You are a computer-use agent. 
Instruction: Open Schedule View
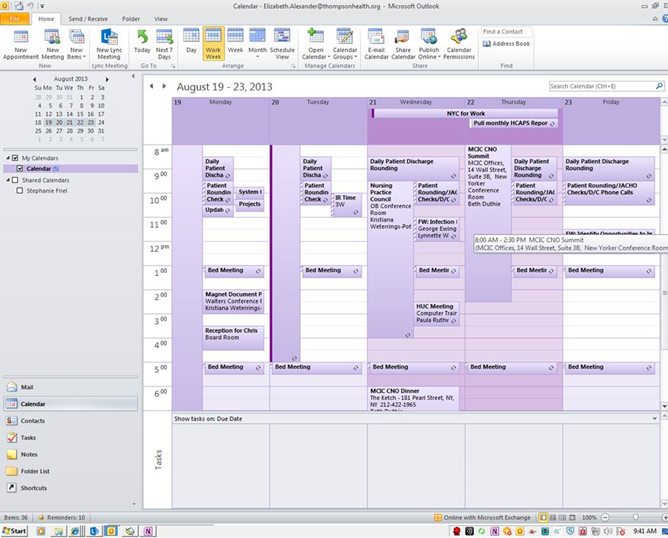coord(282,44)
